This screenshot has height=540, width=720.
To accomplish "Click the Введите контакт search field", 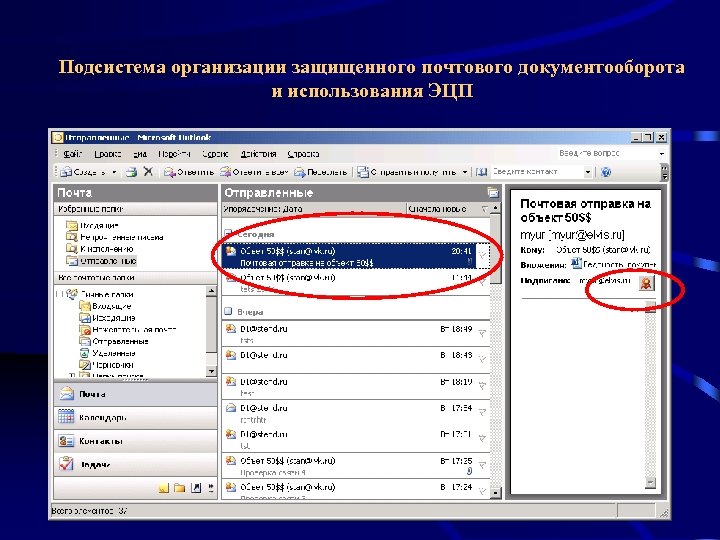I will [536, 172].
